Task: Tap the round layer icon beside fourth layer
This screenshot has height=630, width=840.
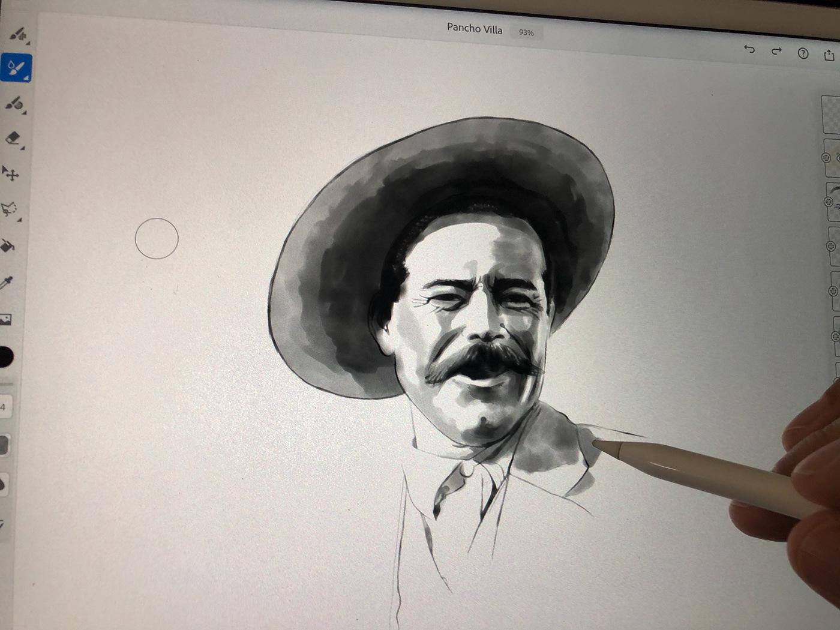Action: coord(831,246)
